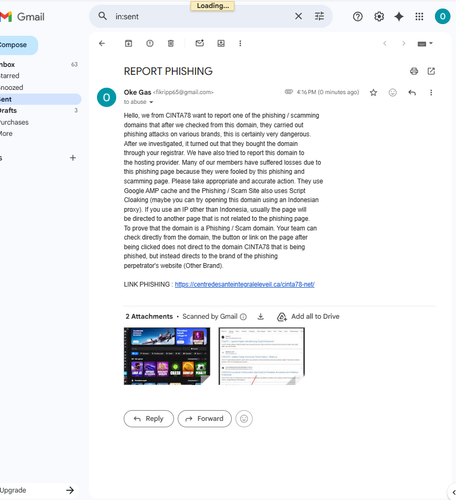Image resolution: width=456 pixels, height=500 pixels.
Task: Open the search results screenshot attachment
Action: pos(262,356)
